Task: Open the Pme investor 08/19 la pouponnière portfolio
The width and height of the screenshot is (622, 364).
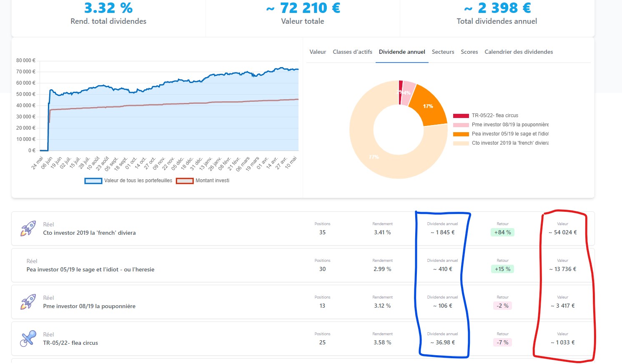Action: coord(303,302)
